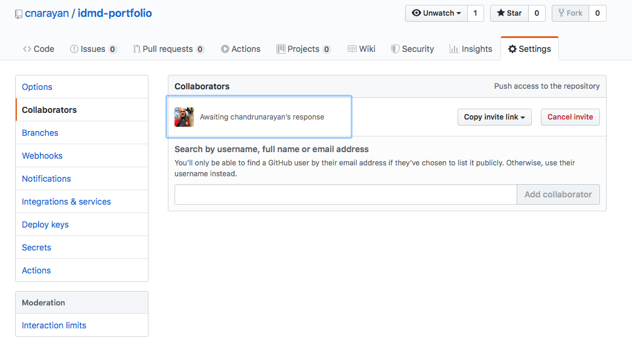Click the stargazers count next to Star
Image resolution: width=632 pixels, height=364 pixels.
537,13
